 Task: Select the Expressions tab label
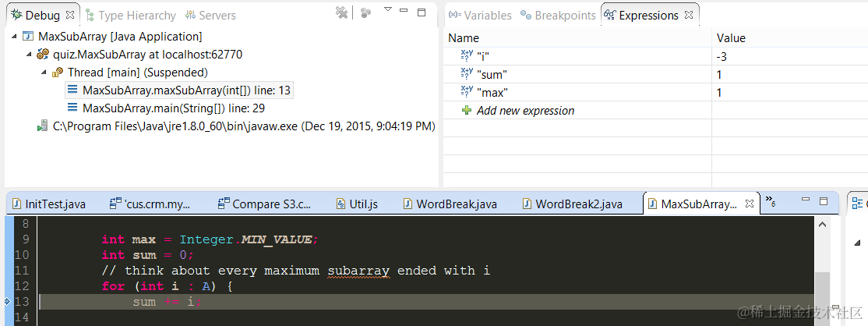tap(648, 16)
